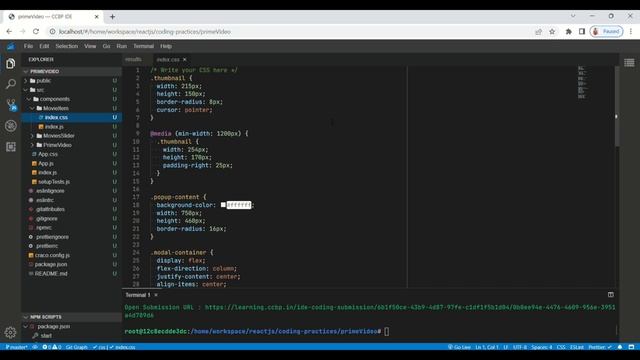Open the Source Control view icon
Viewport: 640px width, 360px height.
pos(11,104)
